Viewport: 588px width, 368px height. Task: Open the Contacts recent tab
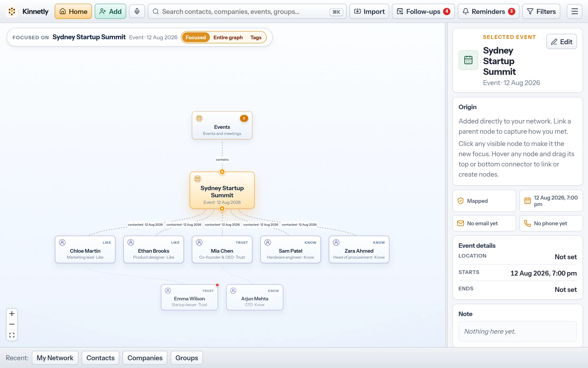pyautogui.click(x=100, y=358)
